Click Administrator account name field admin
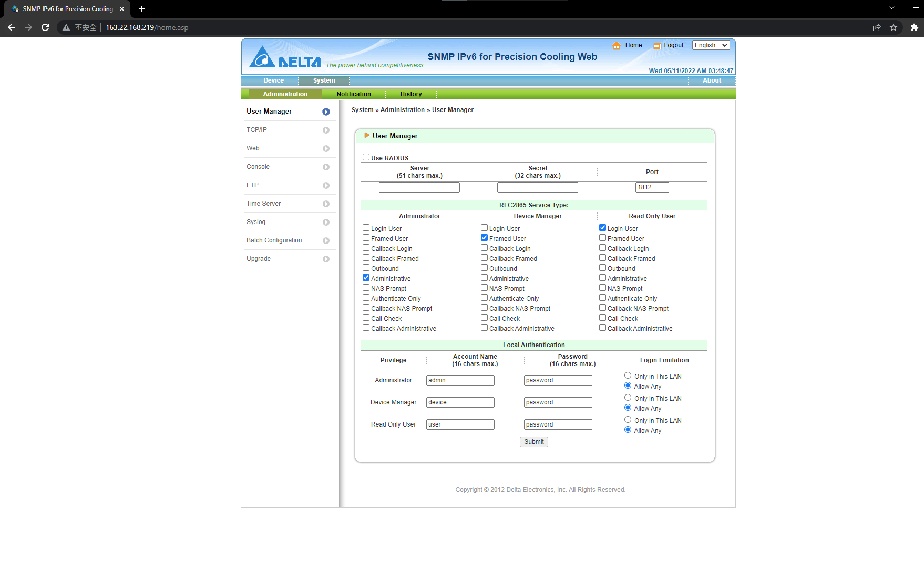The image size is (924, 567). 460,380
